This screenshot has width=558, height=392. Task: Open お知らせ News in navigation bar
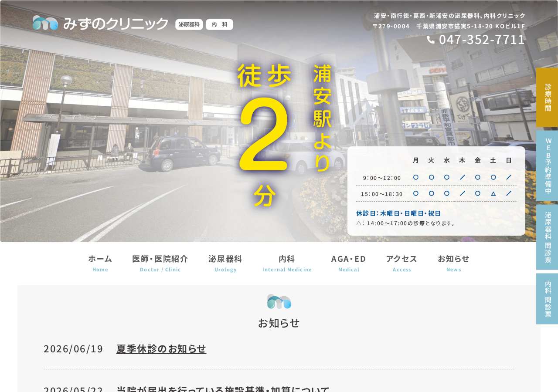(453, 263)
